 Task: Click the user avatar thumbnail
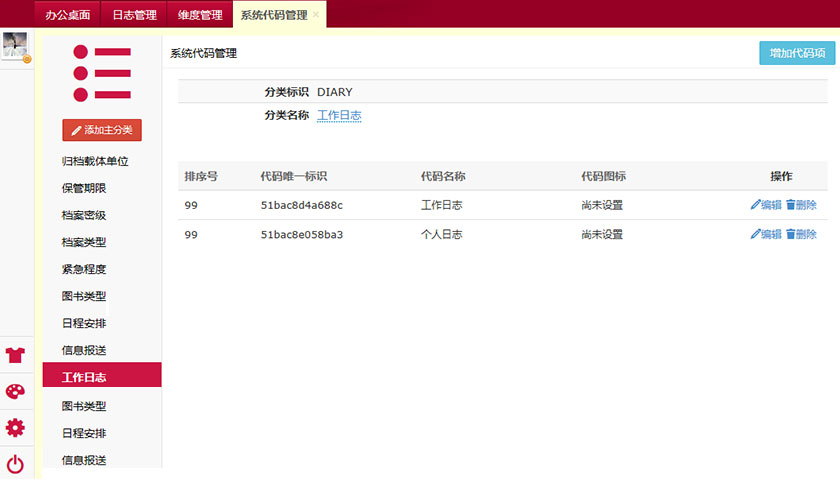click(x=15, y=46)
